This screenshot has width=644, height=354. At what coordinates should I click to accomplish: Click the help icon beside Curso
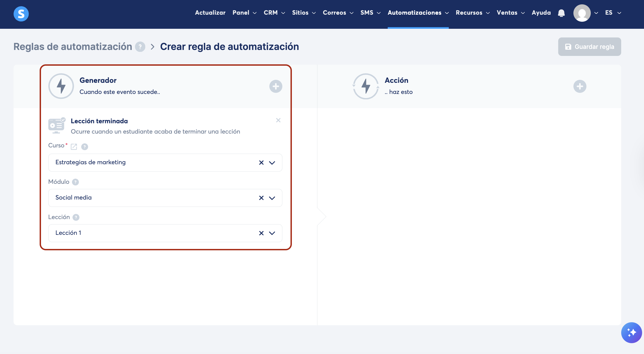click(85, 147)
